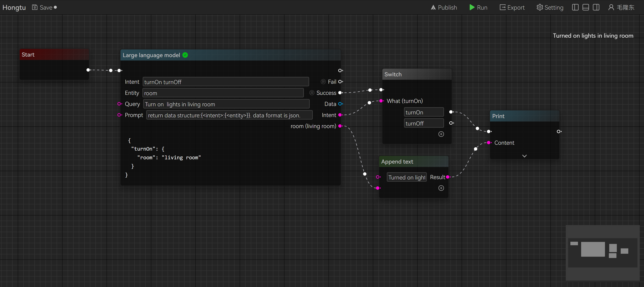Screen dimensions: 644x287
Task: Add a new case with plus in Switch node
Action: pyautogui.click(x=441, y=134)
